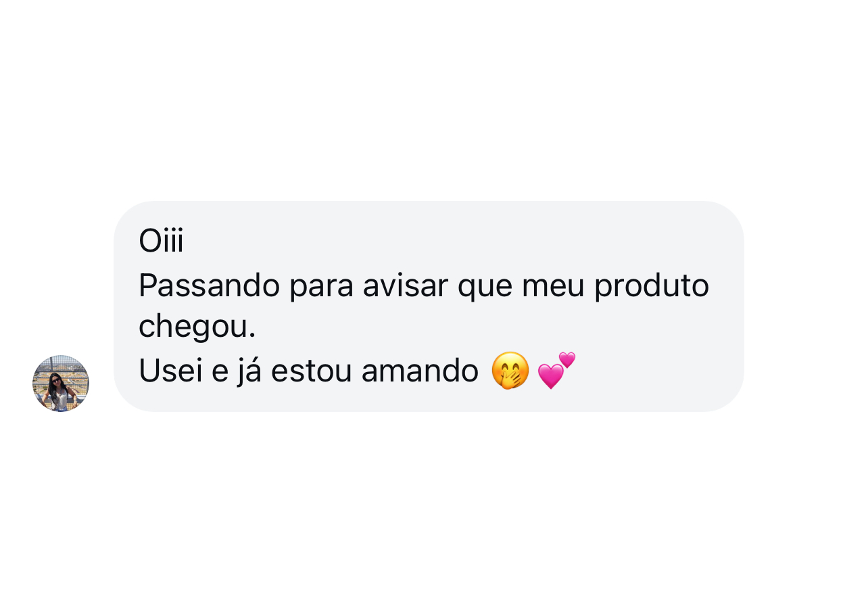This screenshot has width=868, height=602.
Task: Click the word 'chegou.' in the message
Action: coord(197,327)
